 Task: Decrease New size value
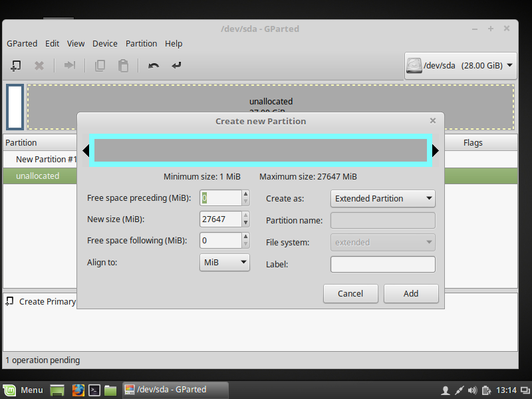coord(245,223)
